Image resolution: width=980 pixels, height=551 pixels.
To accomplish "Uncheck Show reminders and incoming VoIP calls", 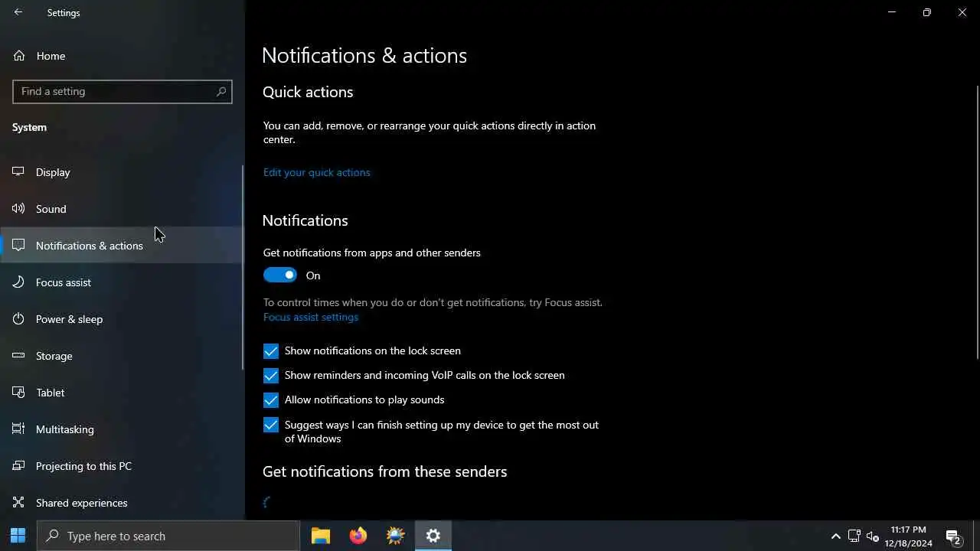I will coord(271,376).
